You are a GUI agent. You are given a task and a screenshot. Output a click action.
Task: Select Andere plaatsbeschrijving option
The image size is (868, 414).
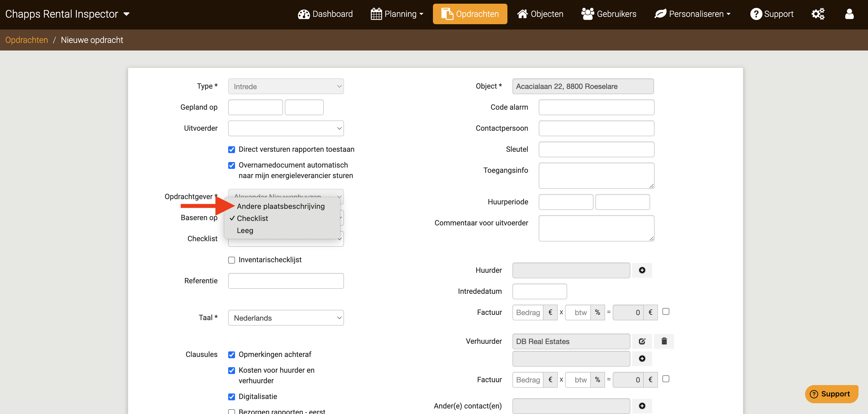[281, 206]
